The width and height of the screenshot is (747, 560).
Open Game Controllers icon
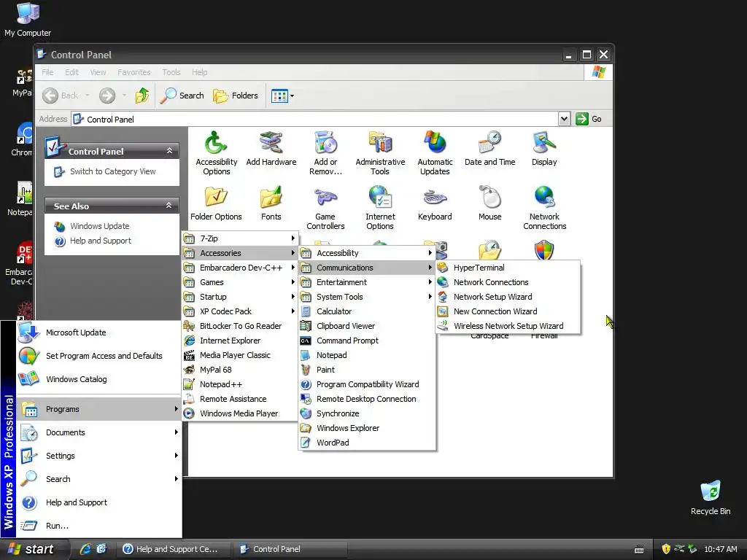(x=325, y=208)
